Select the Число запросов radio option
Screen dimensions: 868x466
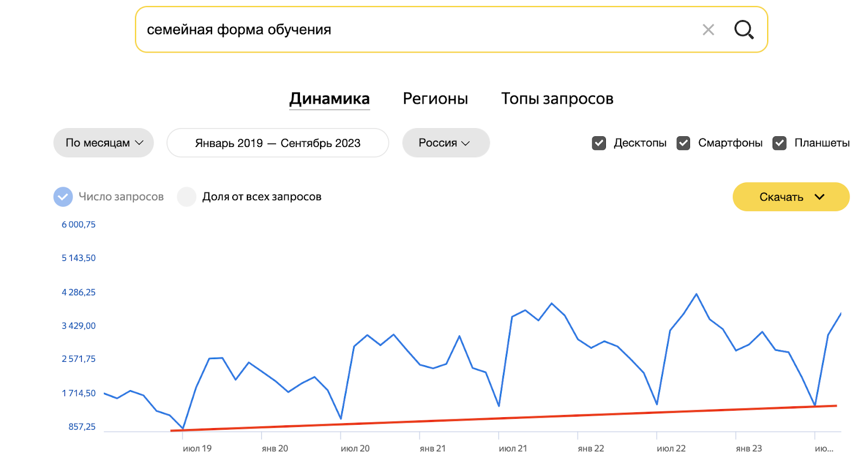[63, 197]
